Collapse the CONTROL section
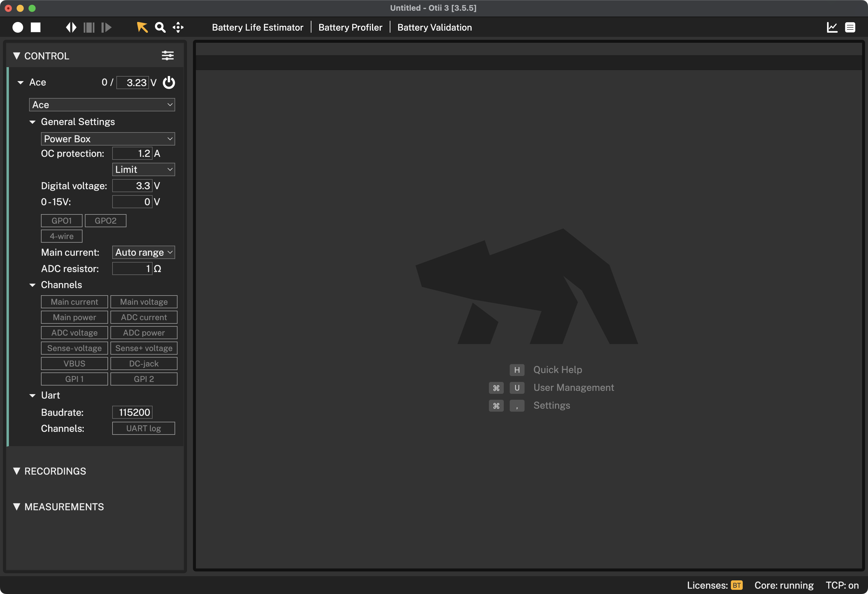Screen dimensions: 868x594 16,56
